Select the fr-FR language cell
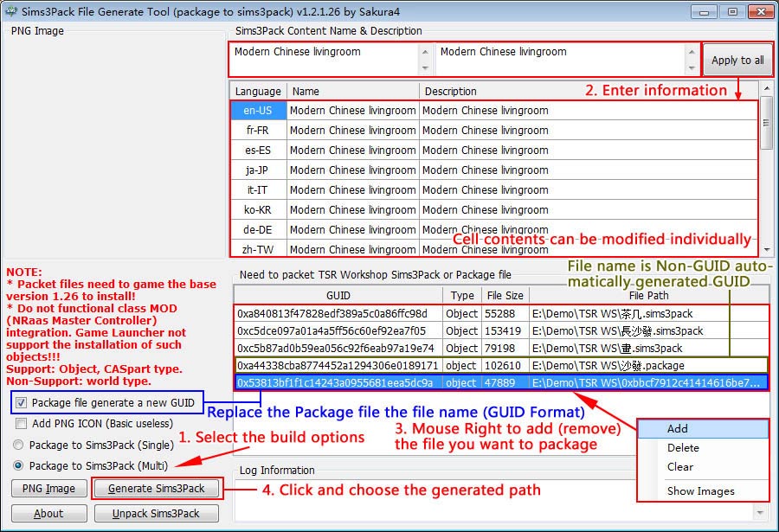Viewport: 779px width, 532px height. tap(258, 130)
